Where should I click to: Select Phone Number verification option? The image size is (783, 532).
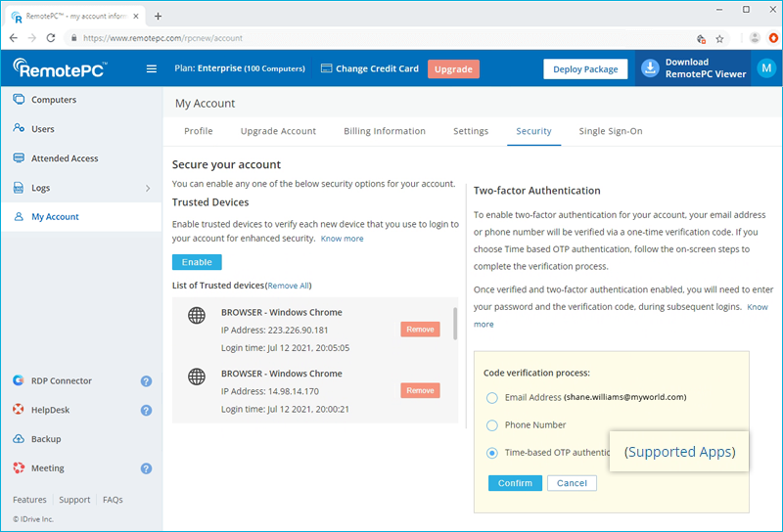point(492,425)
